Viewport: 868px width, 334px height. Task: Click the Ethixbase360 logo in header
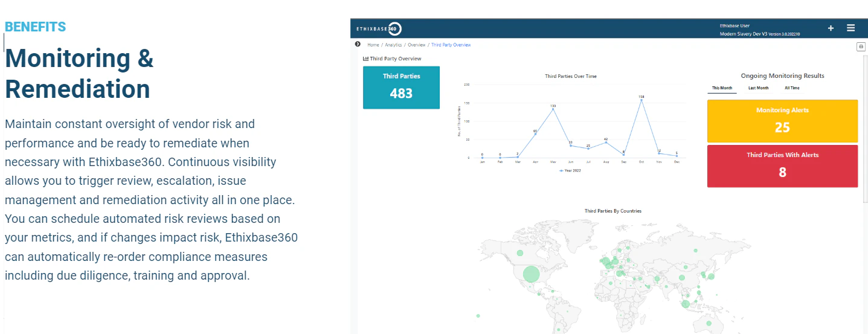(x=379, y=28)
